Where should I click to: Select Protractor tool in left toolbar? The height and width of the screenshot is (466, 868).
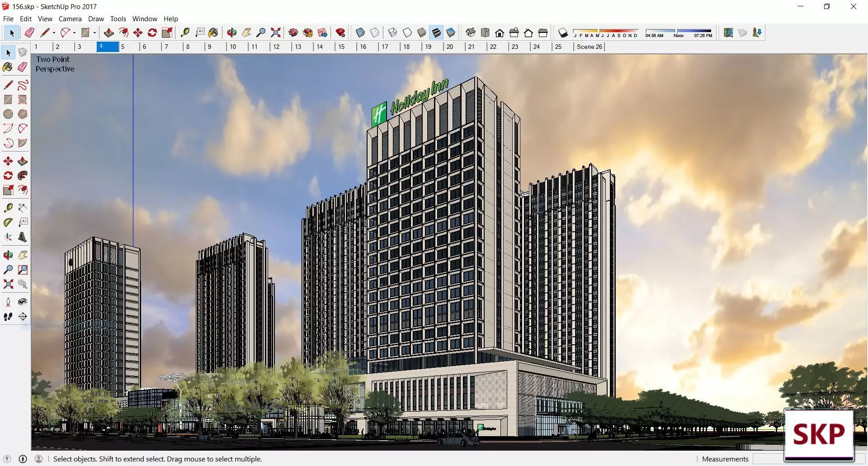pyautogui.click(x=8, y=223)
